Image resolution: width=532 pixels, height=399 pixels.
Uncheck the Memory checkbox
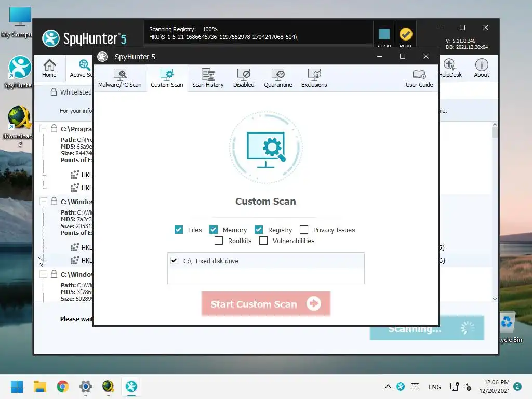214,230
